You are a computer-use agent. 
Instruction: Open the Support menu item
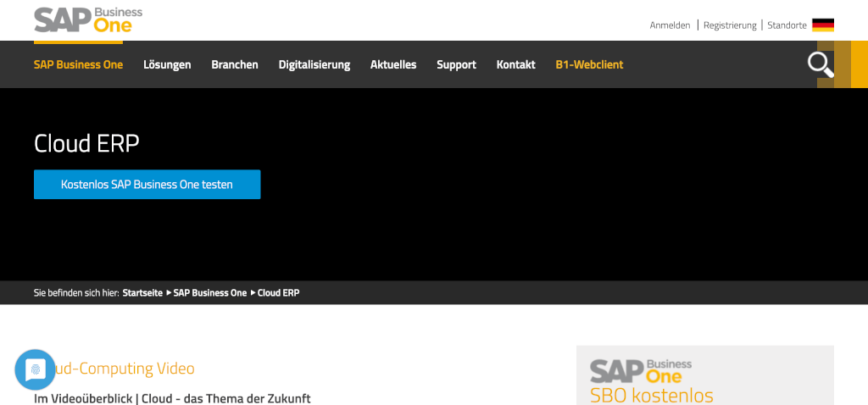456,64
